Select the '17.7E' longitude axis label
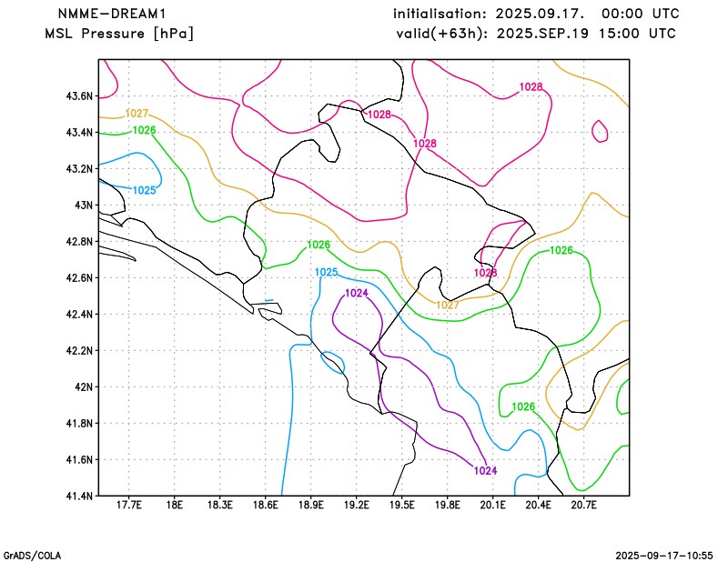Viewport: 728px width, 562px height. [128, 505]
